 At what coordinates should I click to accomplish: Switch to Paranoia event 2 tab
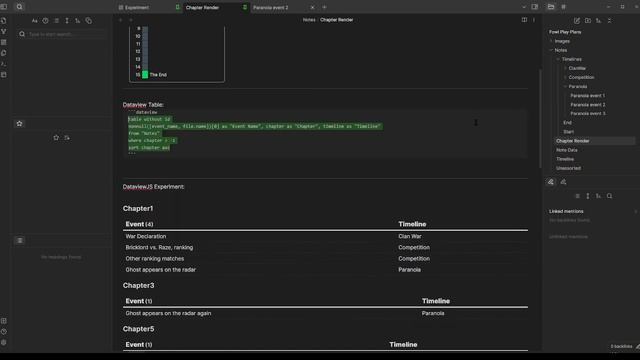coord(271,7)
